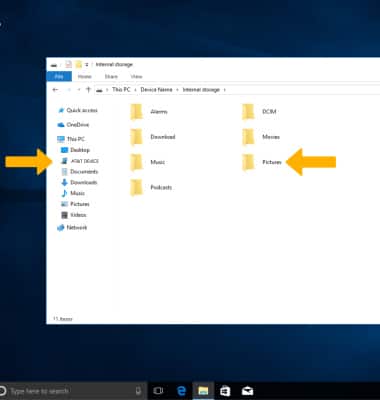Open the Podcasts folder

pyautogui.click(x=151, y=188)
